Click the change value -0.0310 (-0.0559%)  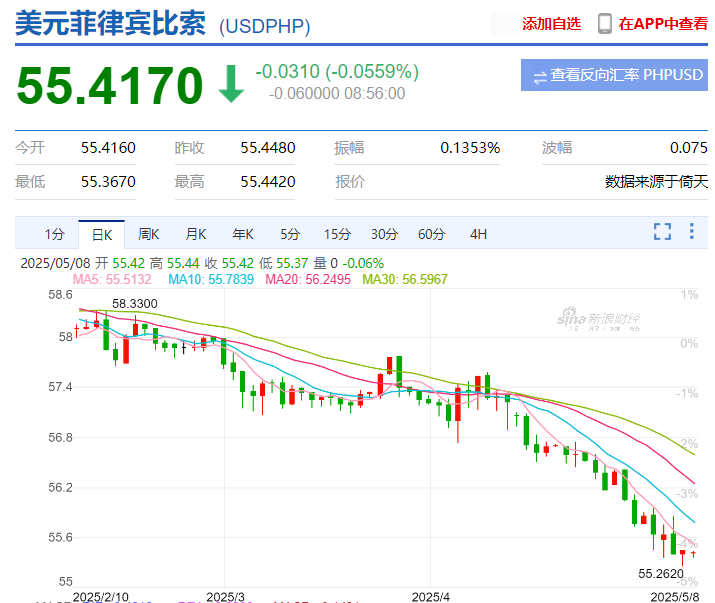[337, 72]
